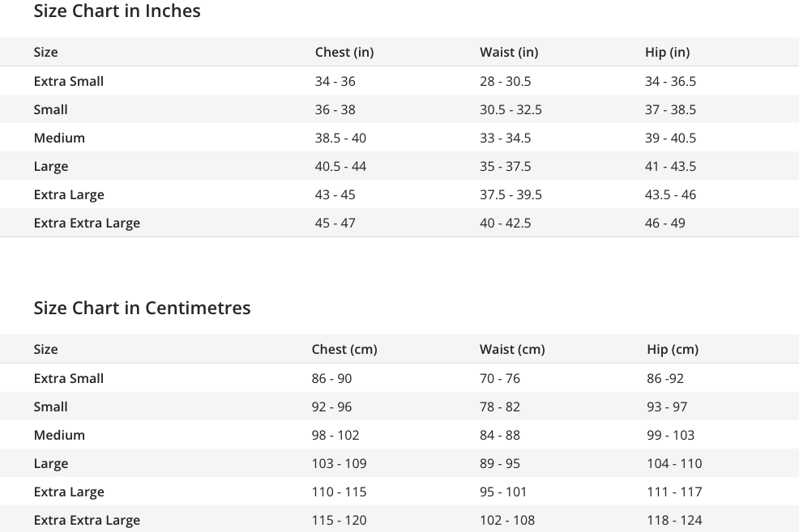
Task: Select the chest value 86 - 90 cm
Action: (331, 378)
